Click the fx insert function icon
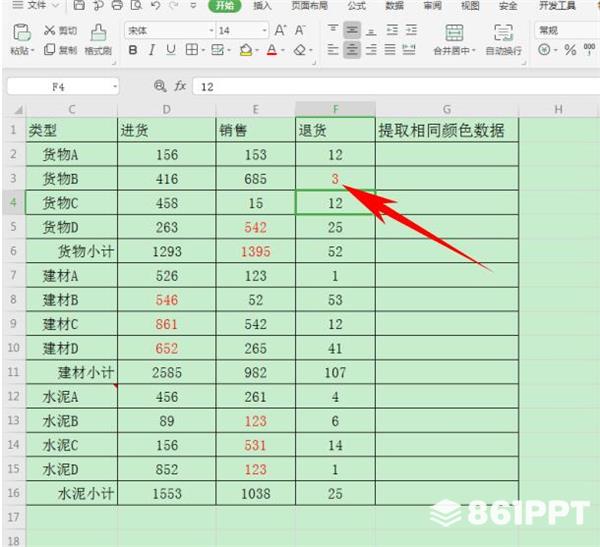The width and height of the screenshot is (600, 547). click(180, 86)
